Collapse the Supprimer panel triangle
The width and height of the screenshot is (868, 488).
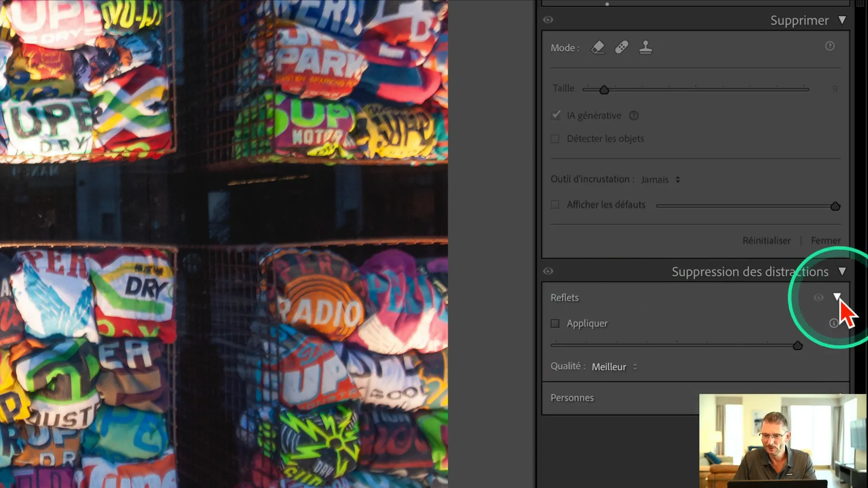(x=842, y=20)
